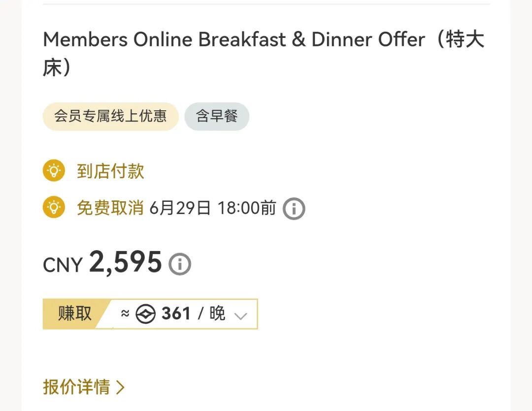
Task: Click the arrow icon after 报价详情
Action: tap(120, 387)
